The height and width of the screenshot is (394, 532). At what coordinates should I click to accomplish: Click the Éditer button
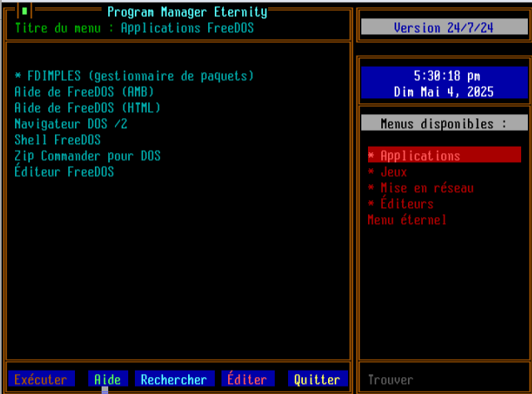tap(246, 380)
